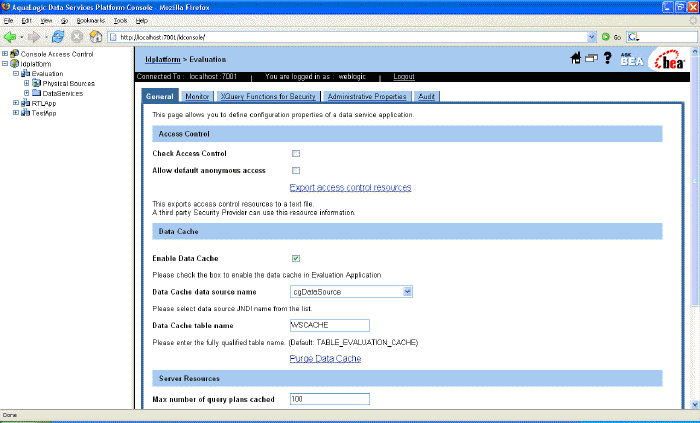Open the Back button history dropdown arrow
Viewport: 700px width, 423px height.
tap(21, 37)
